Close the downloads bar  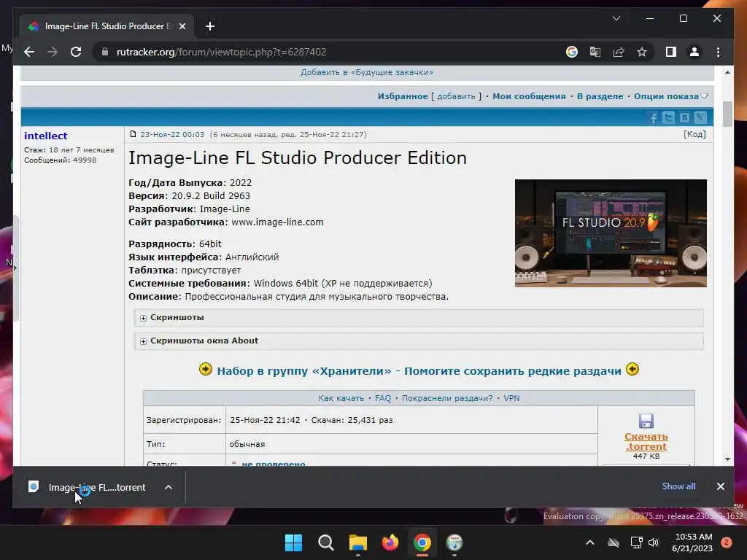(x=720, y=486)
